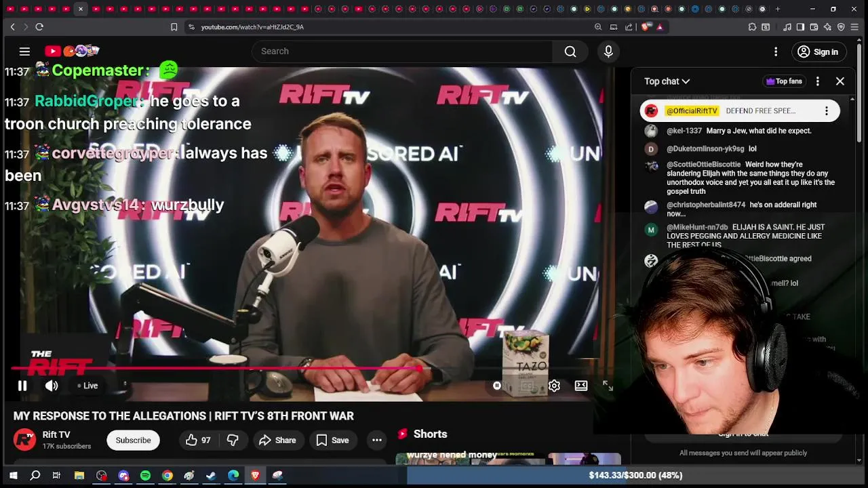Go to the YouTube home logo
The image size is (868, 488).
pos(72,51)
